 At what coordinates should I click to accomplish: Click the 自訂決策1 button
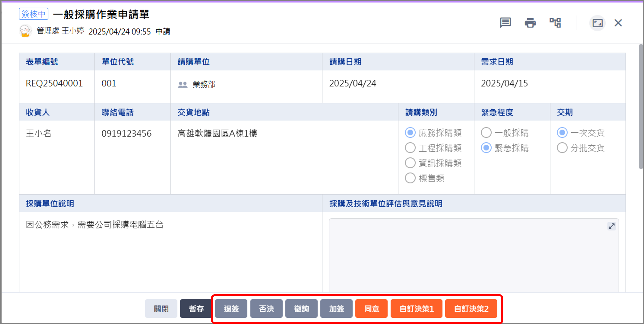[416, 308]
